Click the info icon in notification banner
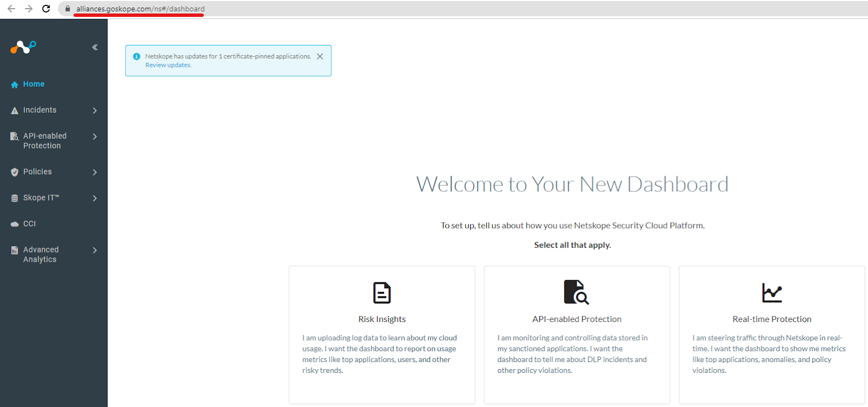The height and width of the screenshot is (407, 868). (137, 56)
